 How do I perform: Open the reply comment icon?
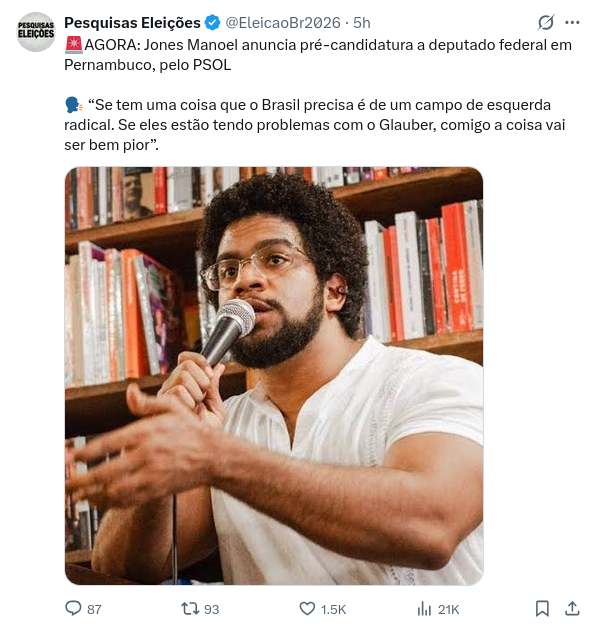tap(73, 608)
